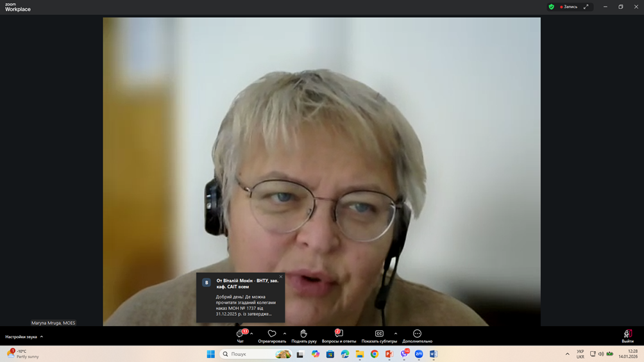This screenshot has width=644, height=362.
Task: Leave the meeting with Выйти
Action: [x=627, y=336]
